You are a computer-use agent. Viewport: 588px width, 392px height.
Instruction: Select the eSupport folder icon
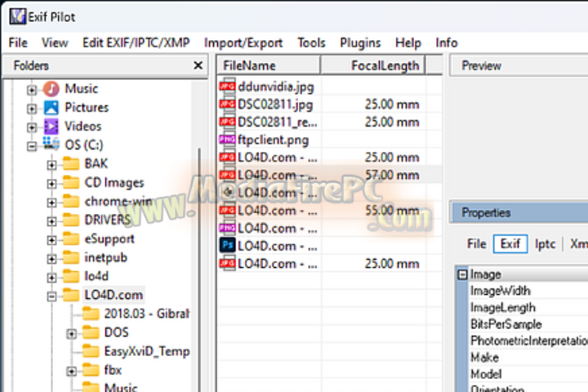click(x=71, y=238)
